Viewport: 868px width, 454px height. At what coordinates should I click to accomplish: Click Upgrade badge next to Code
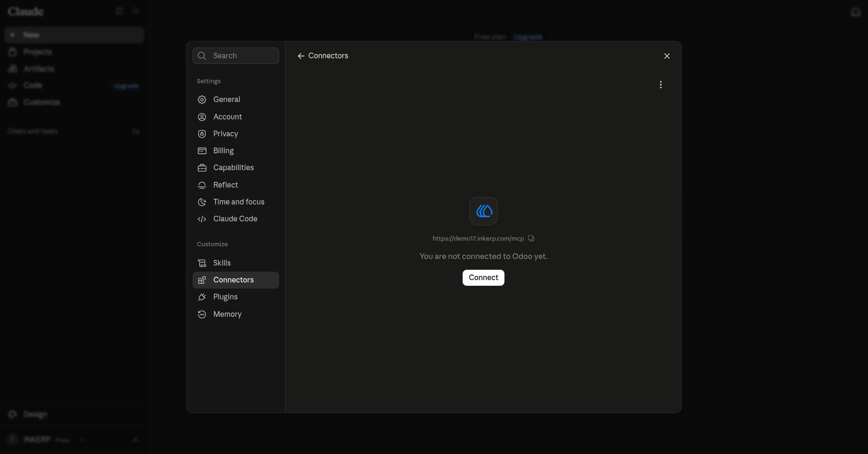click(126, 86)
